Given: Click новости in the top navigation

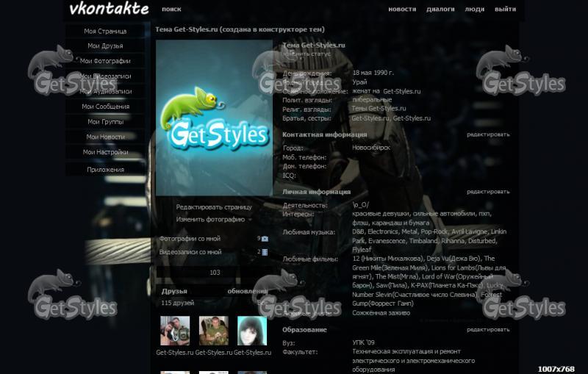Looking at the screenshot, I should [402, 10].
